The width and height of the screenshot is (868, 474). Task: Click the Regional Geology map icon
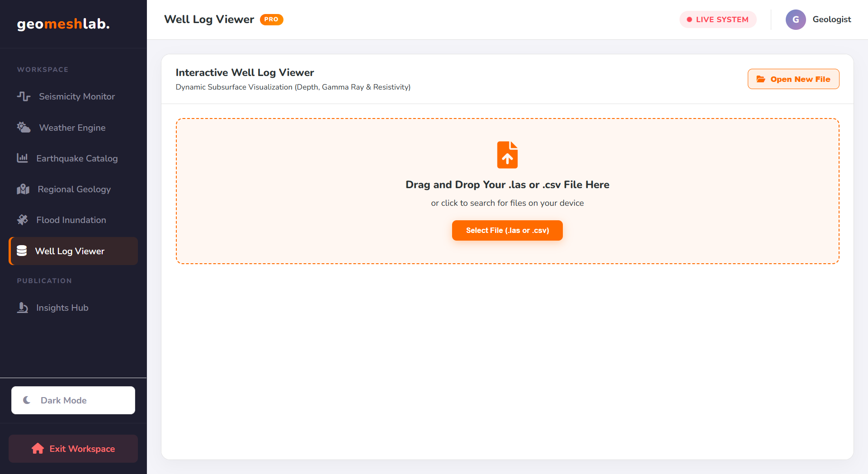(x=23, y=189)
